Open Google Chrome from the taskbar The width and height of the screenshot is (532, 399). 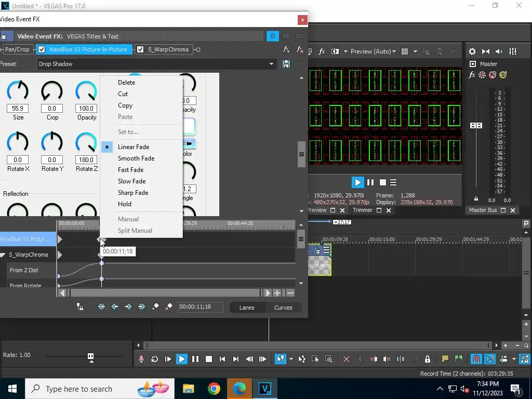tap(214, 389)
